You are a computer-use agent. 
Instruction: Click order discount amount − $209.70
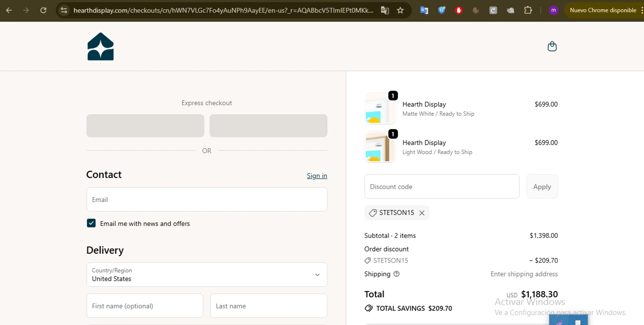[544, 260]
